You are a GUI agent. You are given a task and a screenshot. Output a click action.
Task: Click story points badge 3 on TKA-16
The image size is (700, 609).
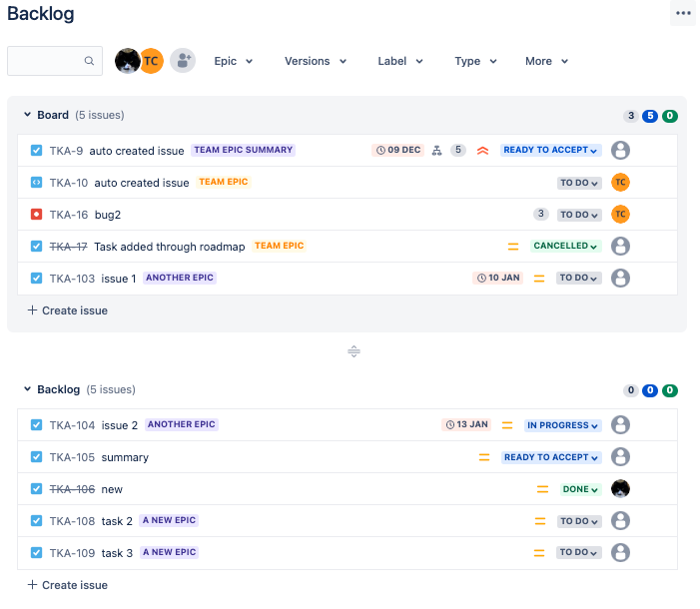click(x=540, y=214)
